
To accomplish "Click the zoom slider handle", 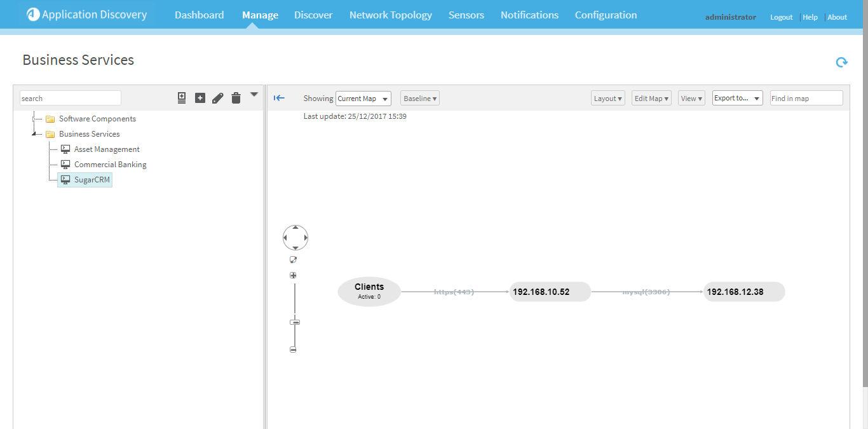I will (294, 322).
